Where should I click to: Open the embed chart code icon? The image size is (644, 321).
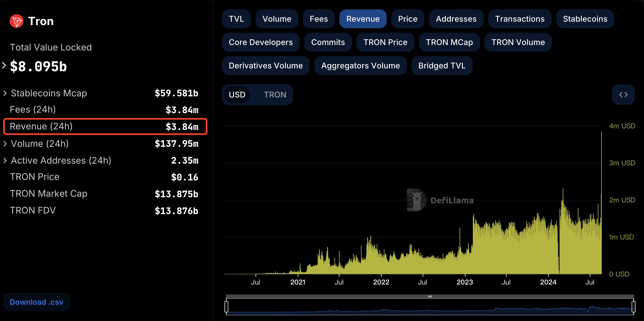click(623, 95)
